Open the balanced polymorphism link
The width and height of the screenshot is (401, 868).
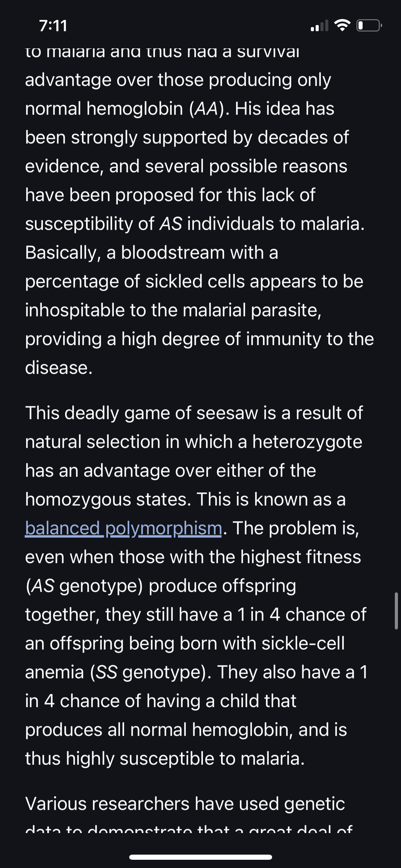pyautogui.click(x=123, y=529)
